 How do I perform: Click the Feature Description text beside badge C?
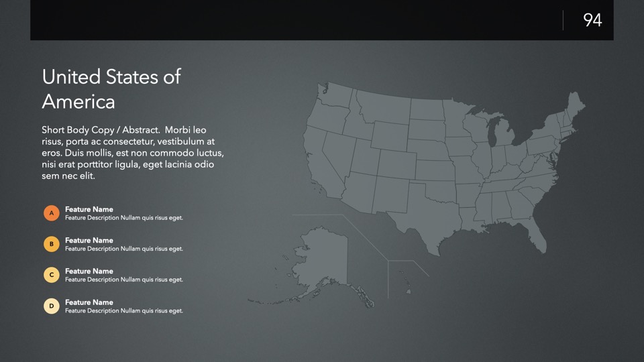point(124,280)
